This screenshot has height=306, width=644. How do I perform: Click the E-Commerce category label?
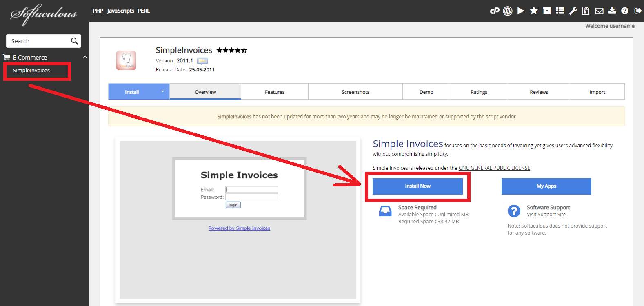pos(30,58)
